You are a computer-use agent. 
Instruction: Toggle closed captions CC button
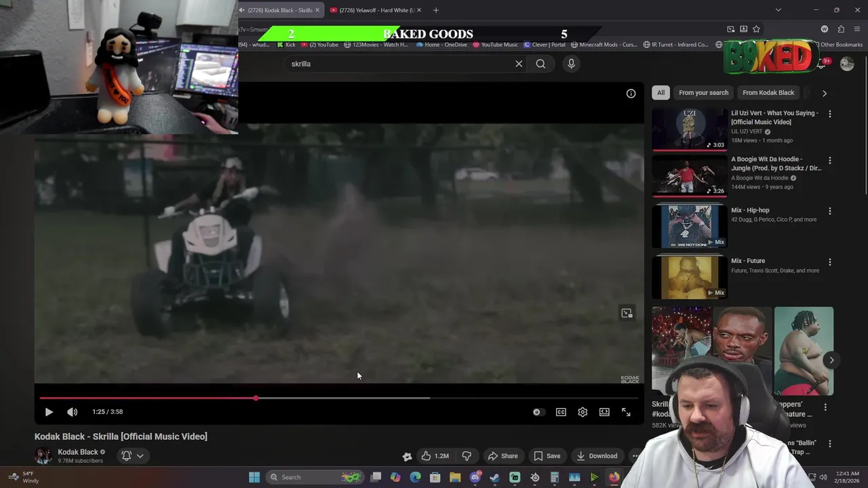pos(561,412)
